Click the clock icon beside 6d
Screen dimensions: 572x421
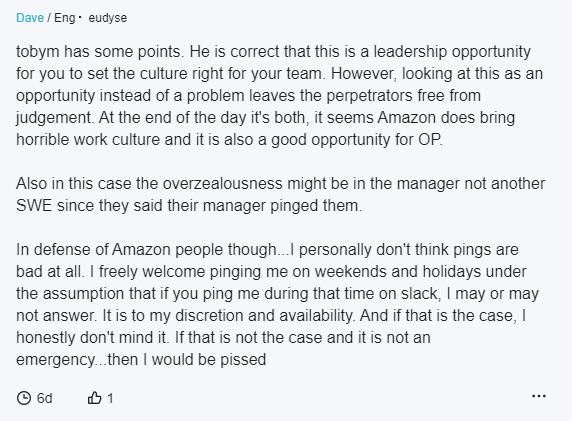pos(24,398)
